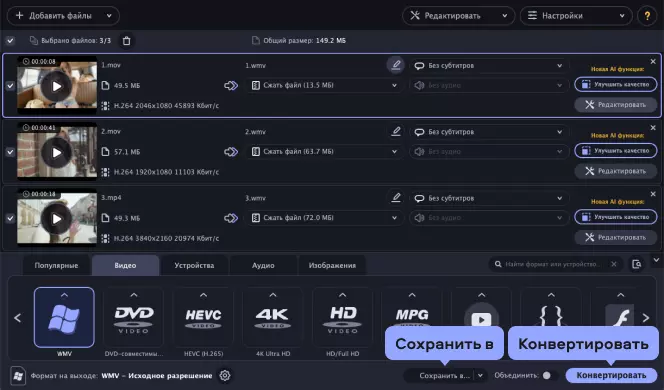The height and width of the screenshot is (390, 664).
Task: Play preview of 2.mov thumbnail
Action: 57,152
